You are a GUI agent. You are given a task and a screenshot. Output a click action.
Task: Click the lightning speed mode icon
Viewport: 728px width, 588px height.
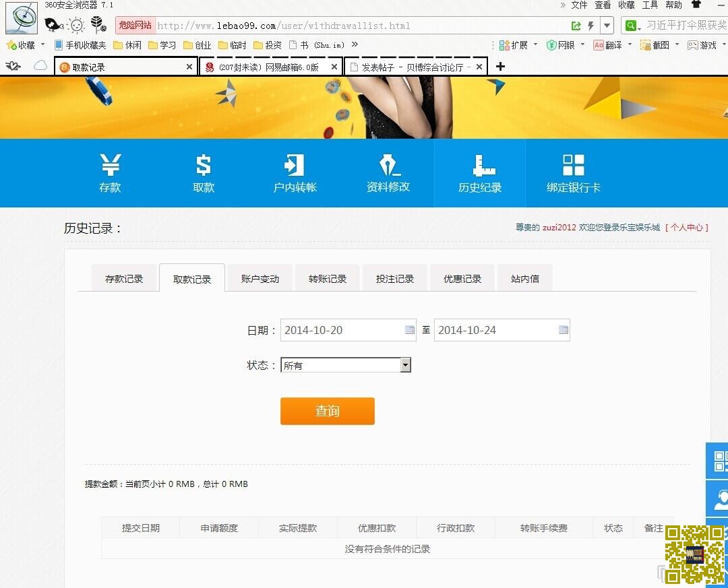pyautogui.click(x=590, y=26)
